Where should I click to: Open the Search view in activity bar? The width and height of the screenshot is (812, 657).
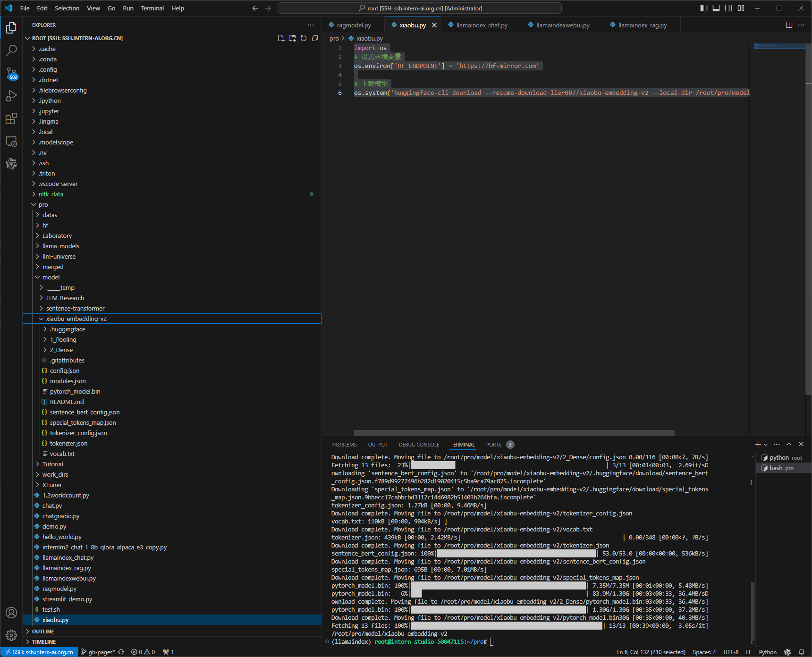pos(11,50)
